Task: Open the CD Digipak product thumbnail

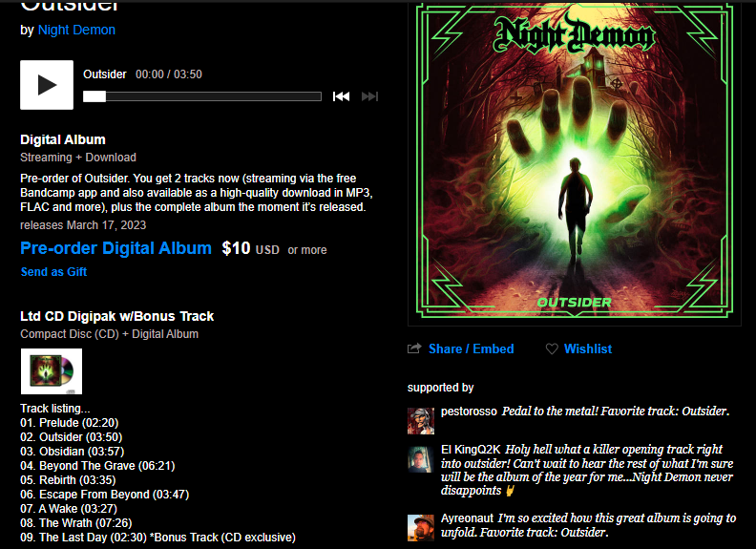Action: (52, 371)
